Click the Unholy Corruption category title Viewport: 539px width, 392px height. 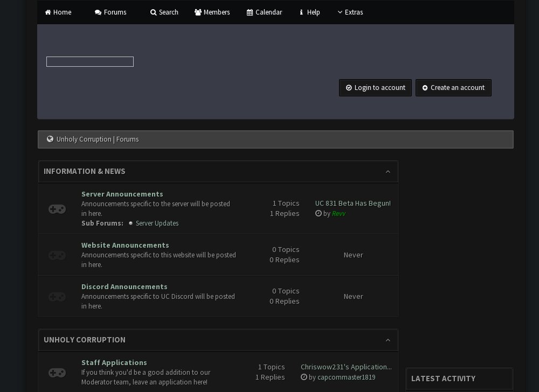[x=85, y=340]
